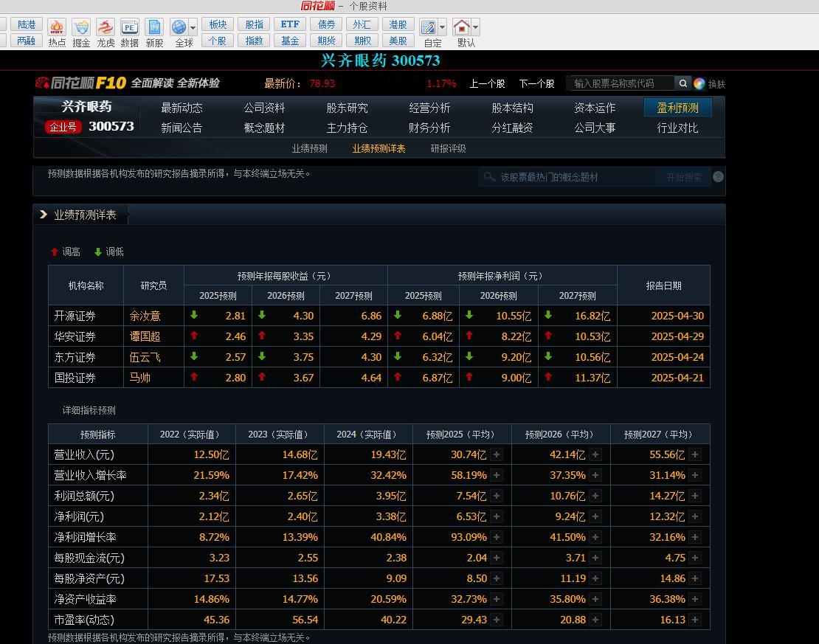This screenshot has width=819, height=644.
Task: Open the 财务分析 tab
Action: [x=429, y=128]
